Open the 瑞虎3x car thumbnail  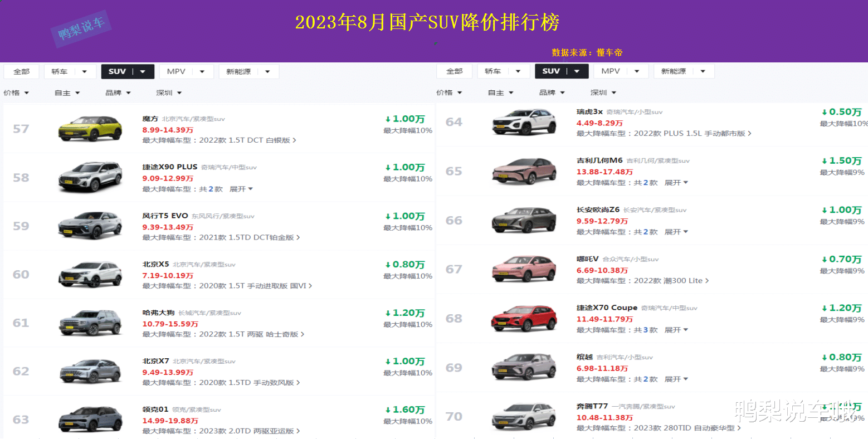524,122
